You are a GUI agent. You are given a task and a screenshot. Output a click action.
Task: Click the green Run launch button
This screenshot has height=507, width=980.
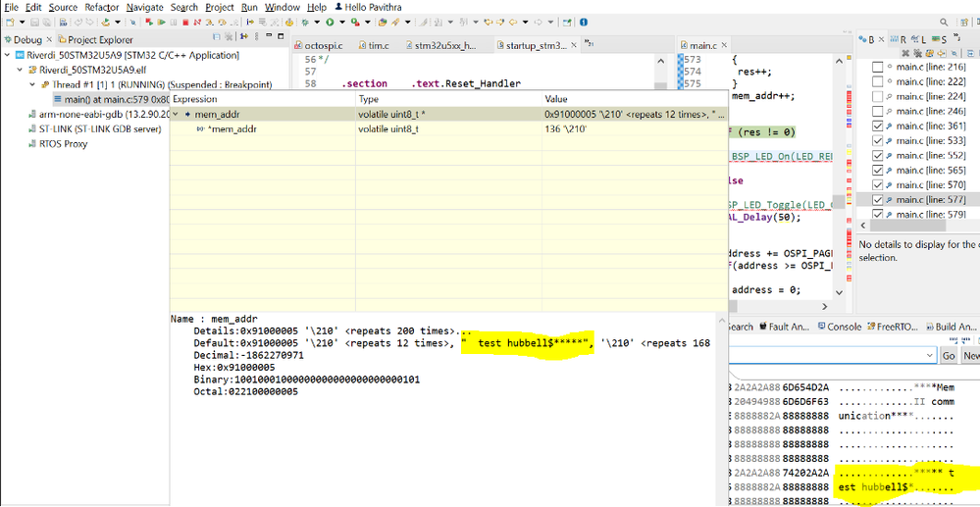tap(330, 22)
